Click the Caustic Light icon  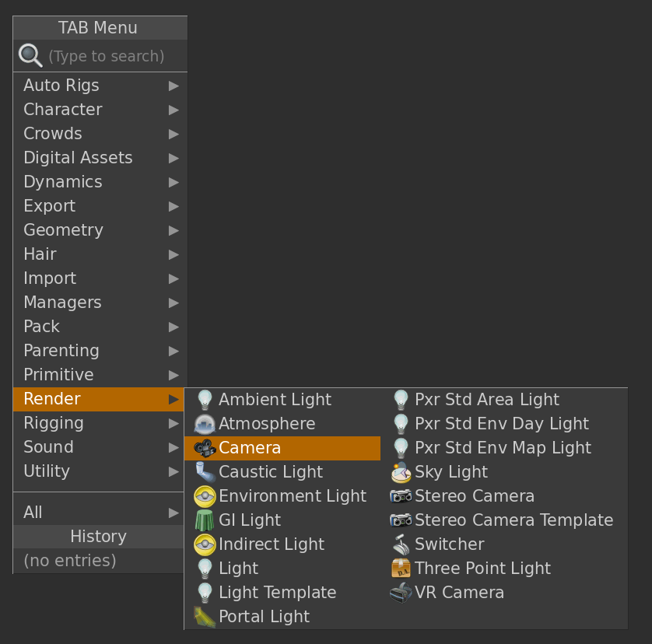coord(205,472)
